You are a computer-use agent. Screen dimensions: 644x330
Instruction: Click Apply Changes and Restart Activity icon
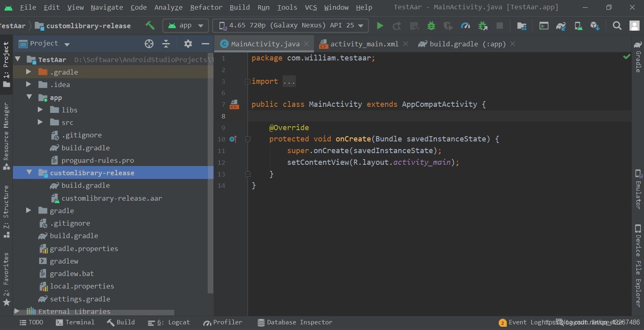pyautogui.click(x=397, y=26)
